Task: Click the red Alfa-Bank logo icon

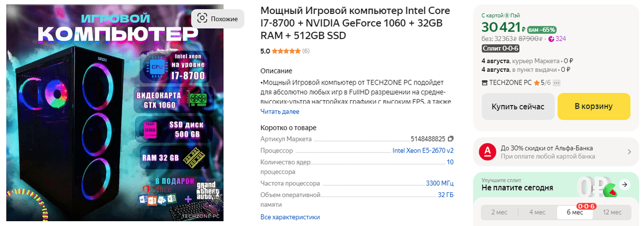Action: tap(487, 153)
